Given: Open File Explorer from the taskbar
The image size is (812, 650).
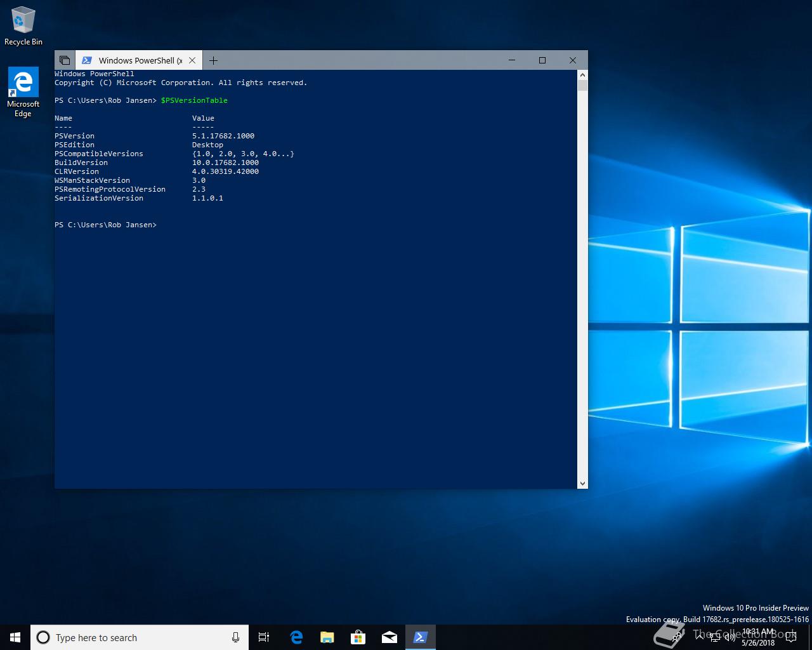Looking at the screenshot, I should 327,637.
